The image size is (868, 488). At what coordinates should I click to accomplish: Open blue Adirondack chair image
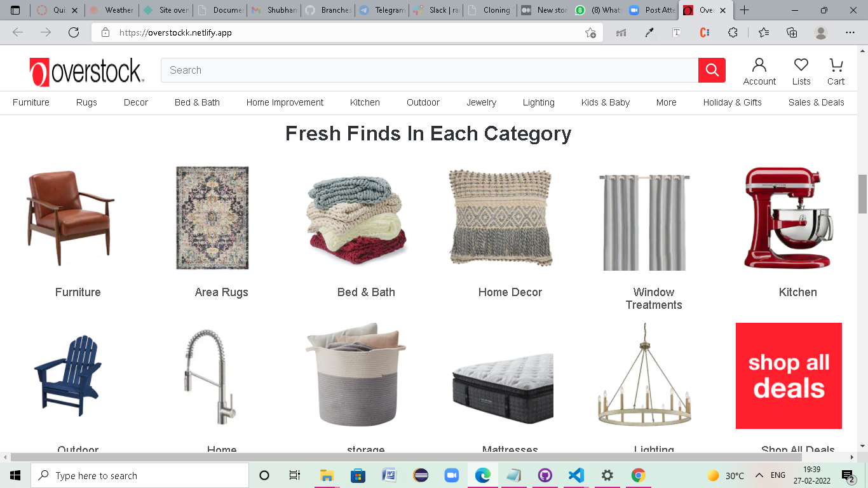[69, 376]
